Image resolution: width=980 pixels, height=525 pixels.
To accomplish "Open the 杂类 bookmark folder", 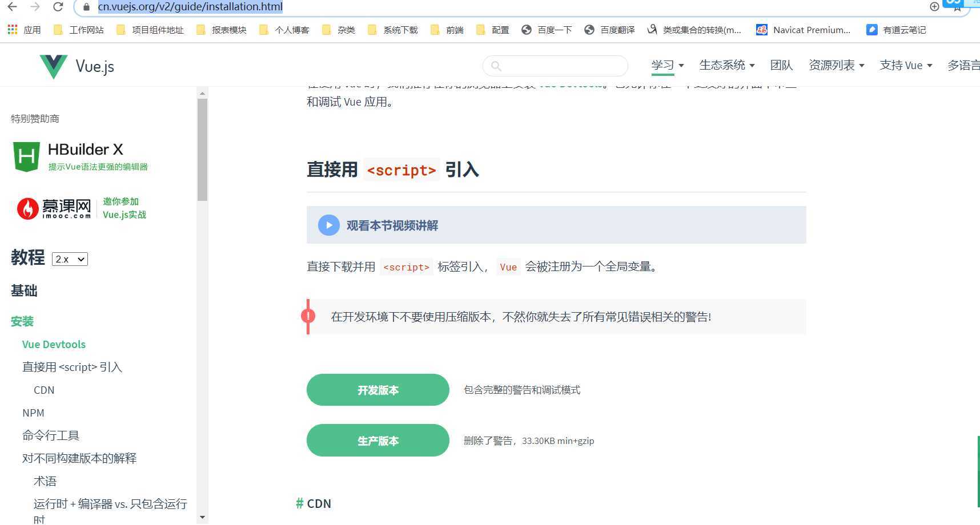I will coord(338,30).
